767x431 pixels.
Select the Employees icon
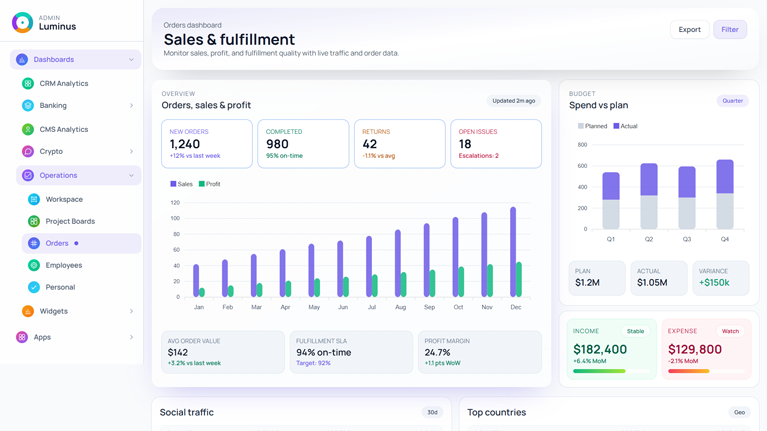coord(34,266)
